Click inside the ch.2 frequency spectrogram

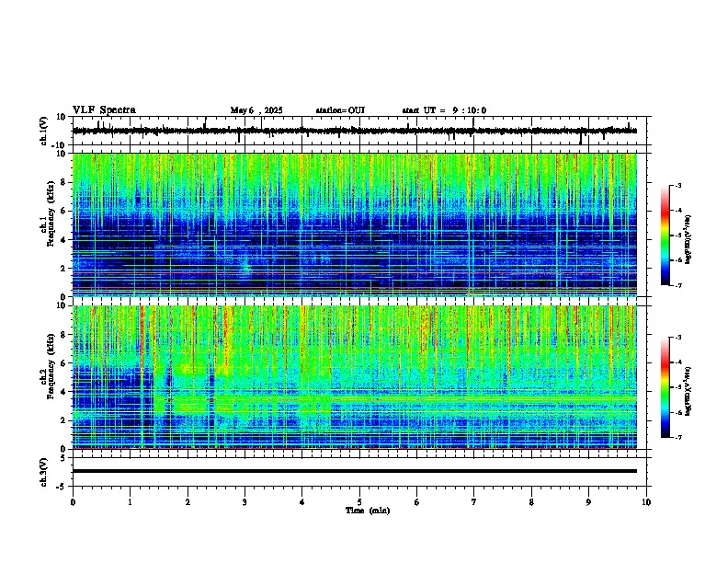click(x=355, y=377)
